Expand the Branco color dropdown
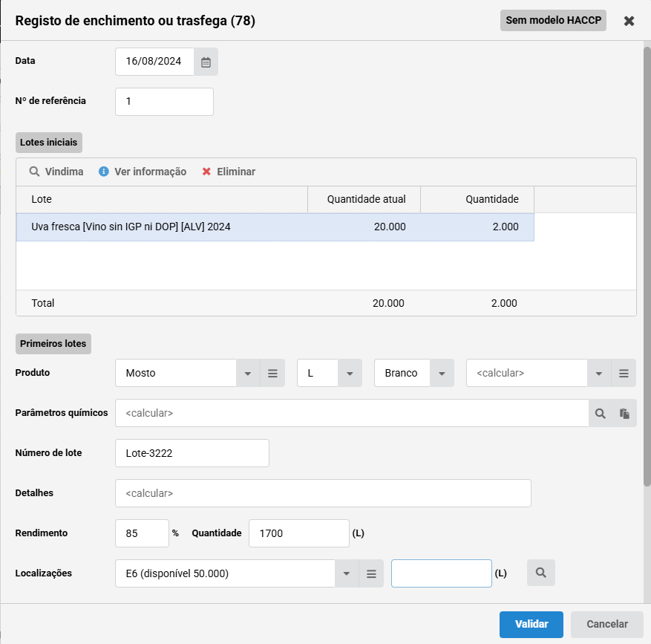The width and height of the screenshot is (651, 644). coord(442,373)
